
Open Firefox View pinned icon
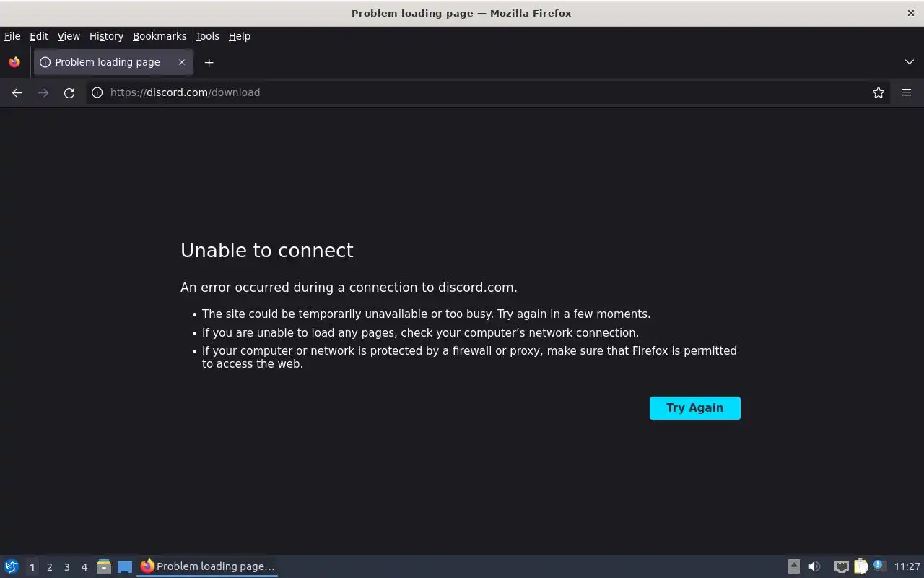14,62
